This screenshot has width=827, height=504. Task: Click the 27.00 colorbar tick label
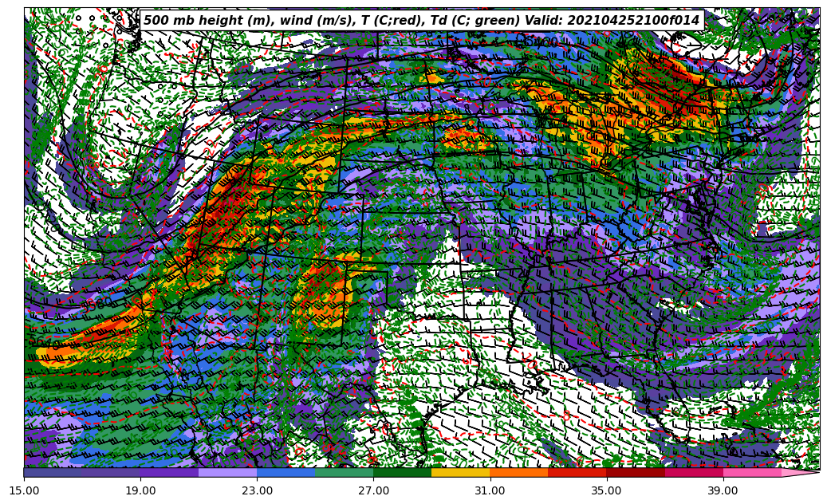(373, 490)
